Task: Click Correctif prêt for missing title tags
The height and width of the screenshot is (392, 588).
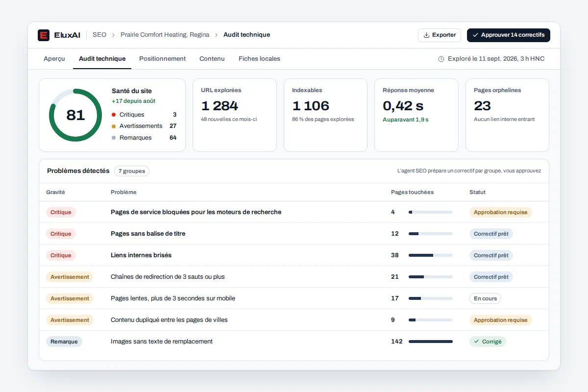Action: click(491, 234)
